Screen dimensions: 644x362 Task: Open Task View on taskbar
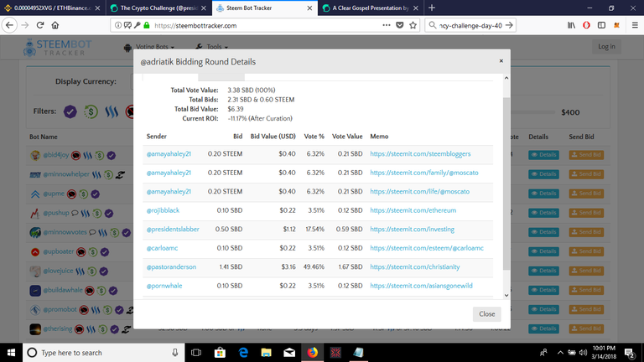[x=196, y=353]
